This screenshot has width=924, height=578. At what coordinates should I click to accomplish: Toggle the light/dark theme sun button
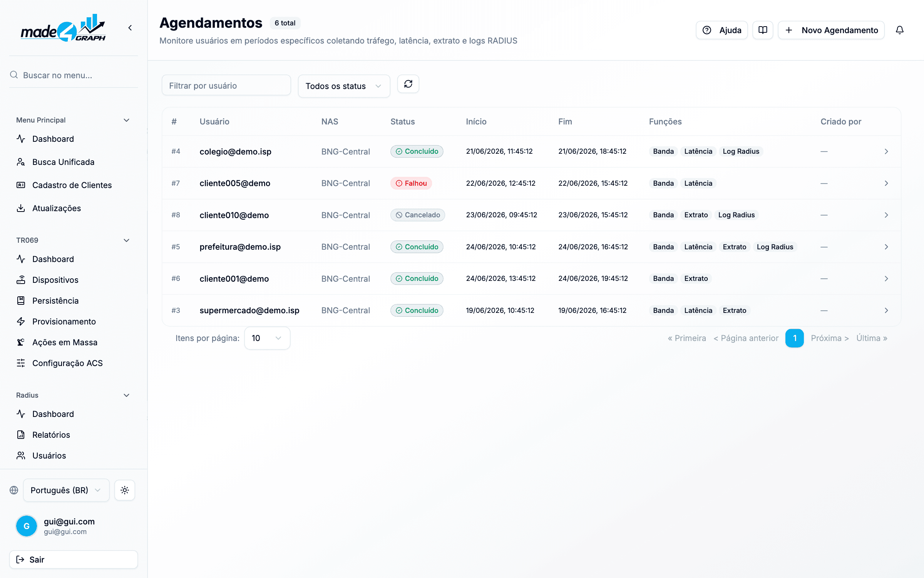[x=125, y=490]
